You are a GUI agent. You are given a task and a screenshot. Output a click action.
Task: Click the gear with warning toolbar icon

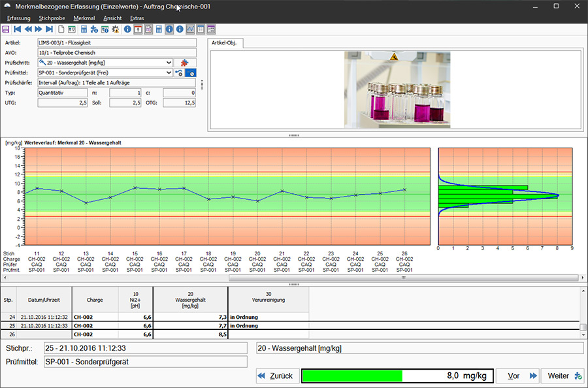tap(116, 29)
